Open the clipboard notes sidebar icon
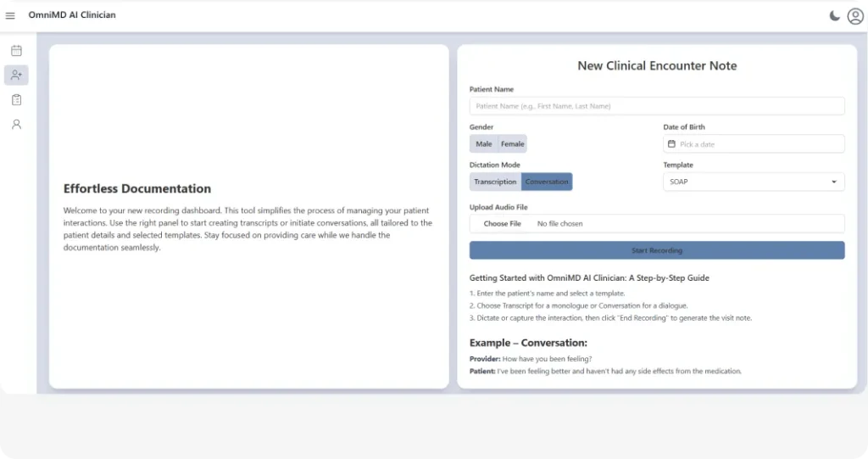The image size is (868, 459). click(x=16, y=100)
